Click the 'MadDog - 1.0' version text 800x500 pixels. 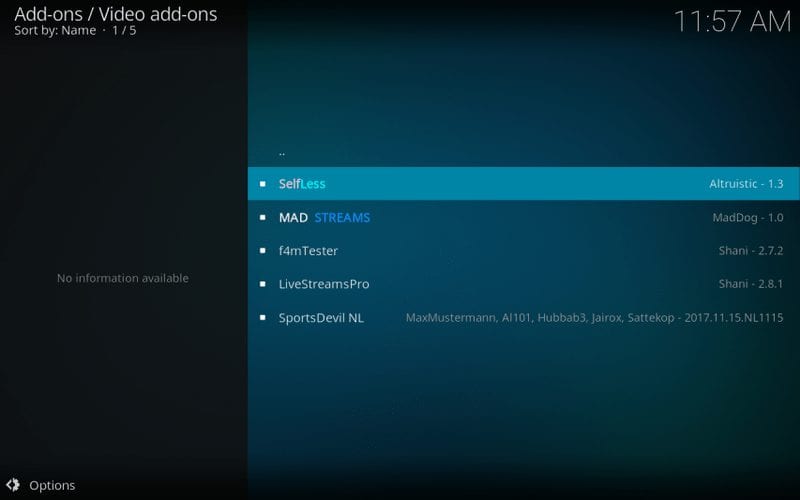[x=747, y=217]
